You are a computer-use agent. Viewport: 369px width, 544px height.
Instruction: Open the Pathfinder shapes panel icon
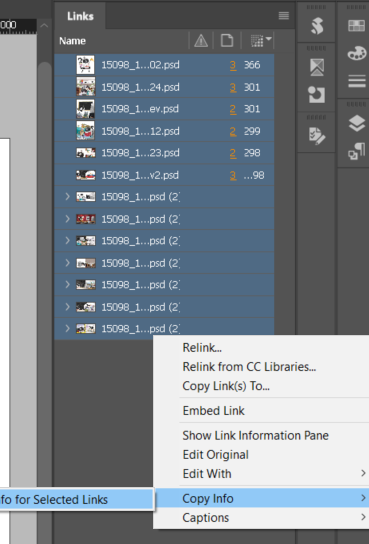click(317, 94)
